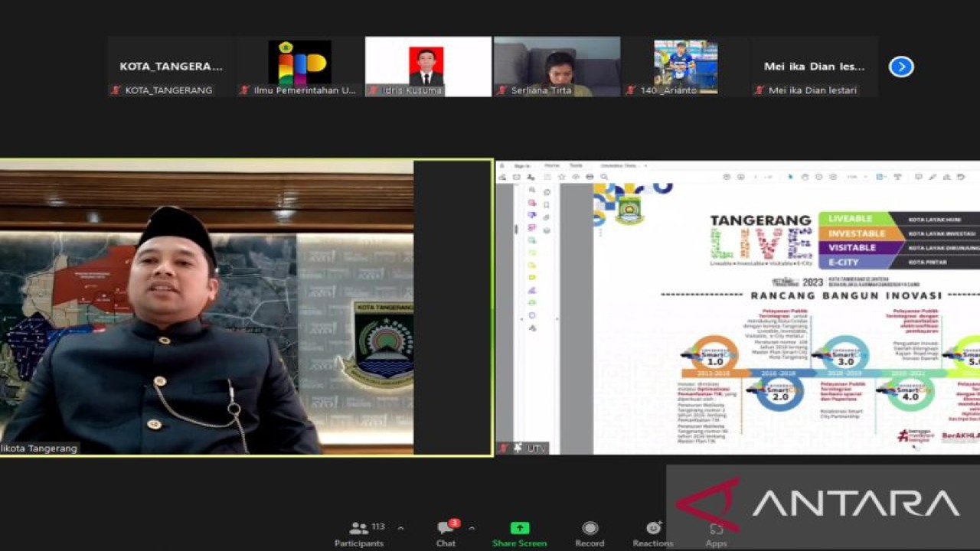Screen dimensions: 980x551
Task: Select the hand pan tool in the PDF toolbar
Action: tap(805, 177)
